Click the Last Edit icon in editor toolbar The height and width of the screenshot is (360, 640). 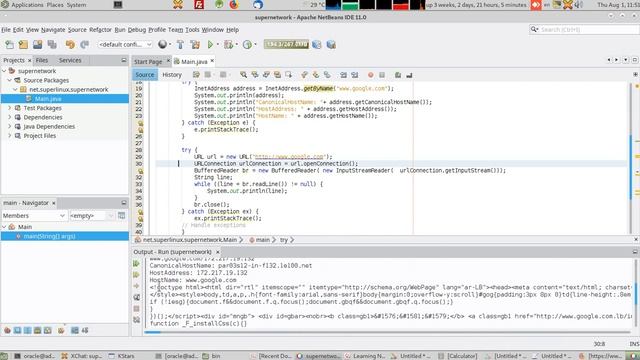tap(196, 75)
